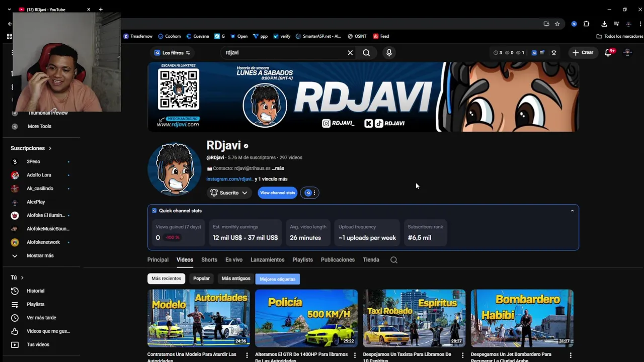Image resolution: width=644 pixels, height=362 pixels.
Task: Switch to the Principal tab
Action: 158,260
